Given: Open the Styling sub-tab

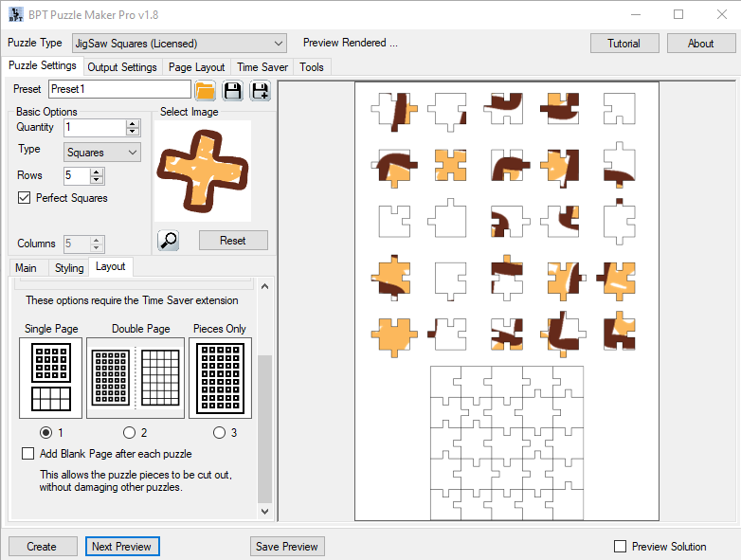Looking at the screenshot, I should tap(69, 268).
